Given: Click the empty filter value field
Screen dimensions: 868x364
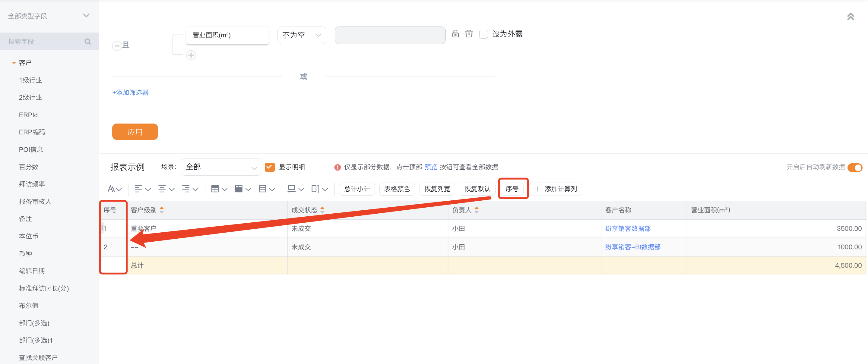Looking at the screenshot, I should click(x=390, y=35).
